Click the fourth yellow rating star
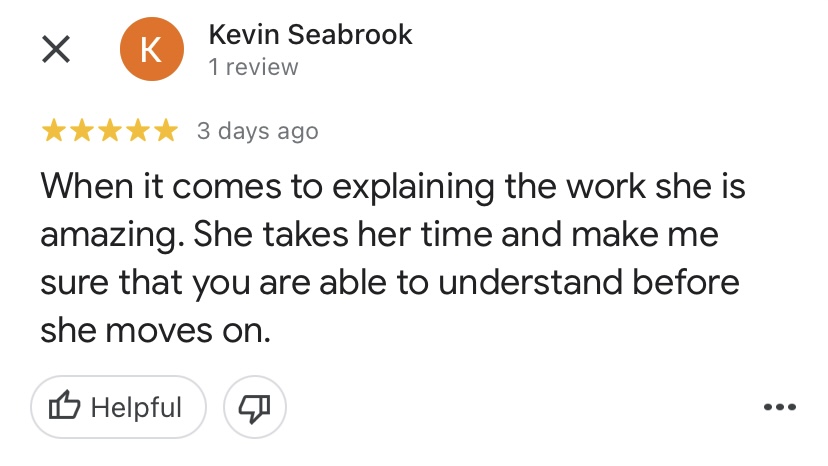 [137, 131]
